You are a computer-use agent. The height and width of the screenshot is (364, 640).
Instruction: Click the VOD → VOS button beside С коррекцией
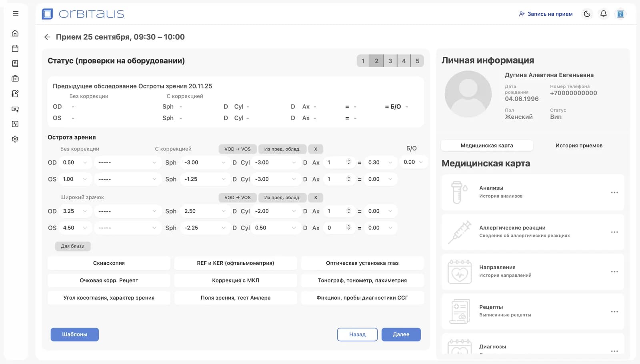point(238,149)
